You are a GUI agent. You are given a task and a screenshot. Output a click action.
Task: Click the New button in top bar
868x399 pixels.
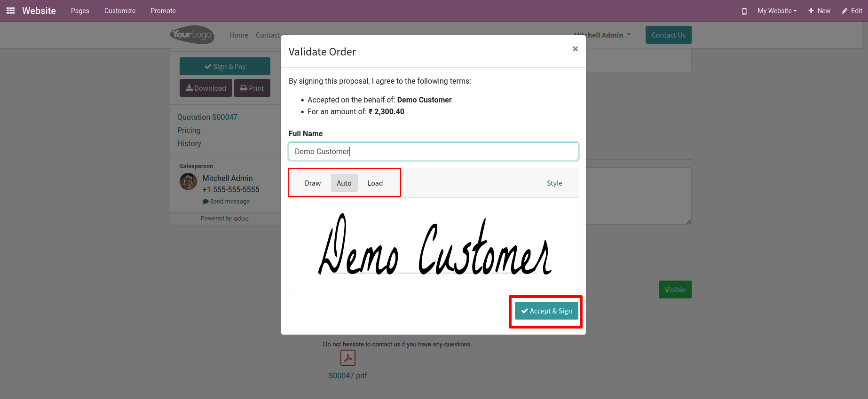click(820, 11)
